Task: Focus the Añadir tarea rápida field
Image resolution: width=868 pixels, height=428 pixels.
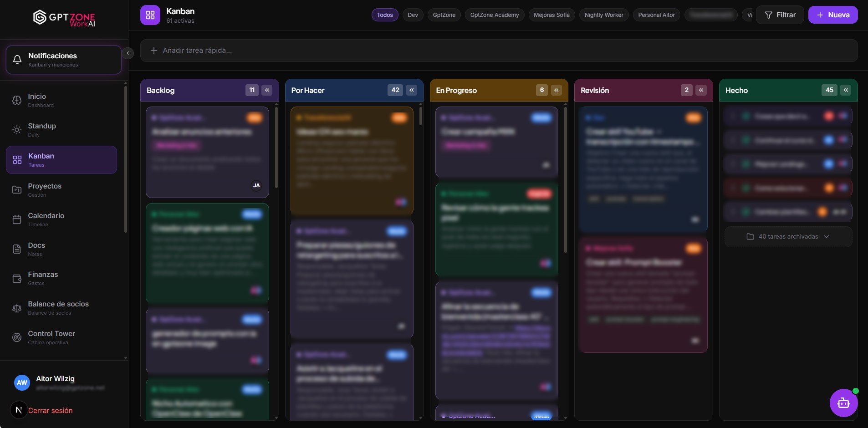Action: click(x=499, y=51)
